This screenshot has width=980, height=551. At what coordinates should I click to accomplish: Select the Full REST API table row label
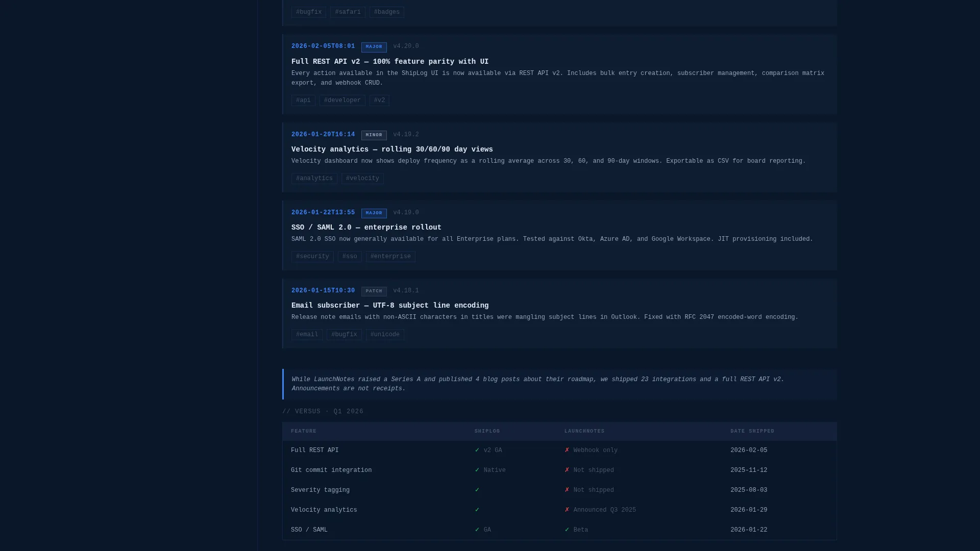[x=315, y=450]
